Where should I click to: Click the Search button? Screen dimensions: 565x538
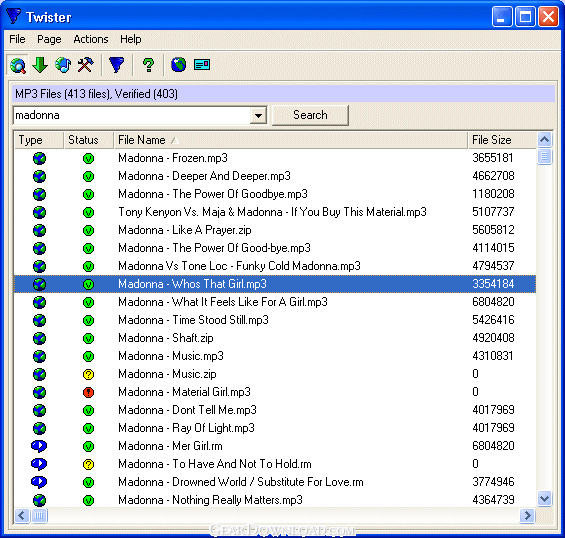310,115
